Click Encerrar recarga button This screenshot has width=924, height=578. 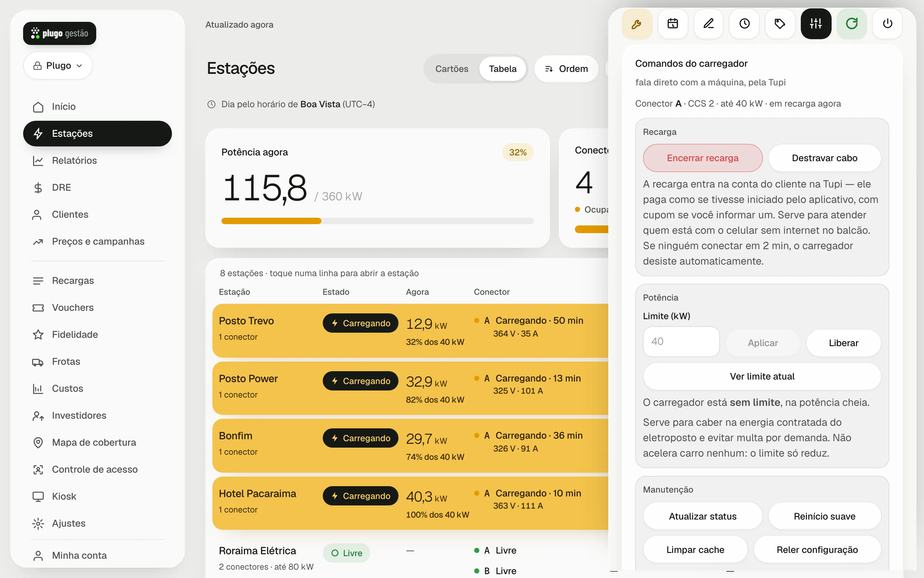[703, 158]
